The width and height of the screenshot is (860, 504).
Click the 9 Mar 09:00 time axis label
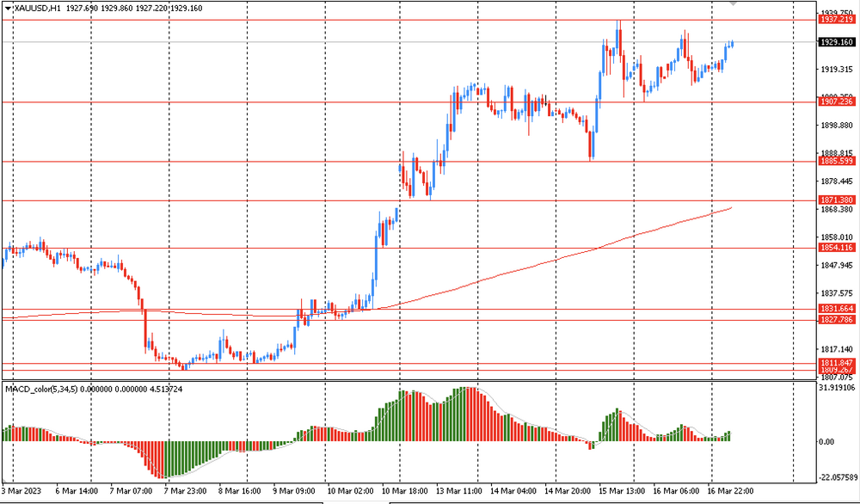click(x=294, y=490)
